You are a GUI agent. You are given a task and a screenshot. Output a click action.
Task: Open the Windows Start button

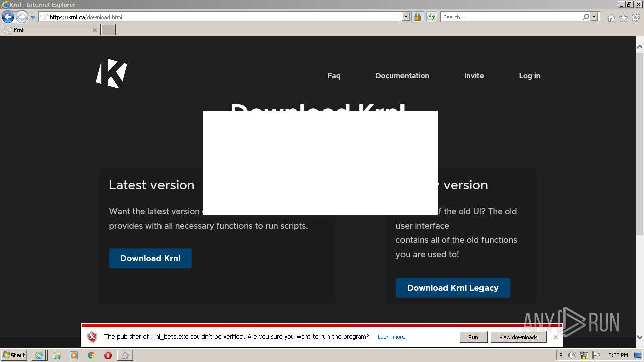(x=14, y=355)
